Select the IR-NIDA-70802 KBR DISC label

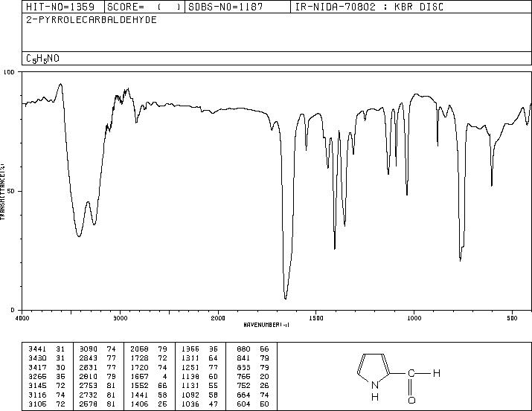click(369, 7)
